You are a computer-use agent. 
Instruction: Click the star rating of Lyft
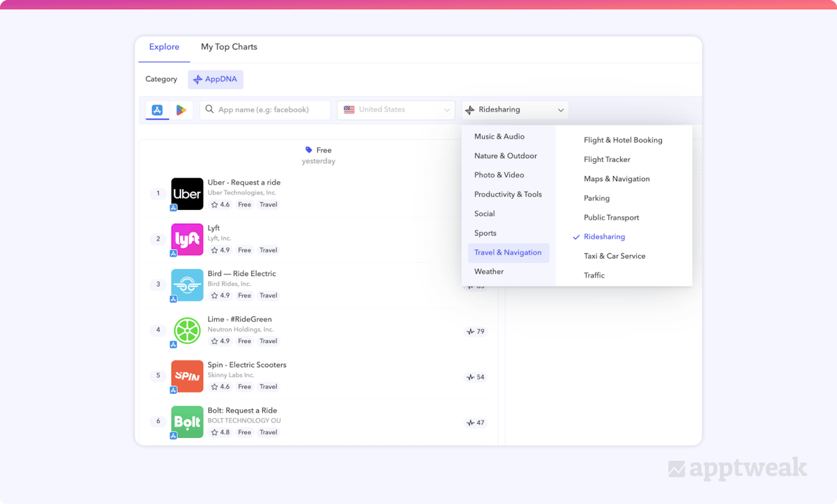click(x=220, y=250)
